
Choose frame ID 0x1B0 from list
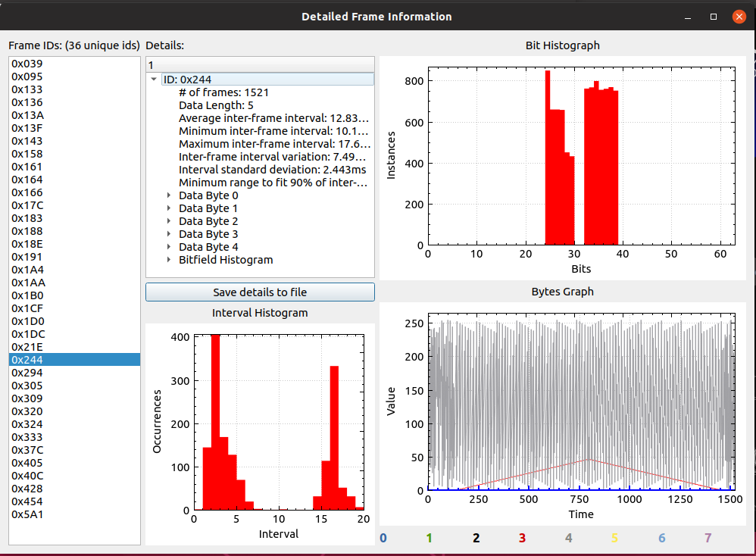[x=27, y=295]
